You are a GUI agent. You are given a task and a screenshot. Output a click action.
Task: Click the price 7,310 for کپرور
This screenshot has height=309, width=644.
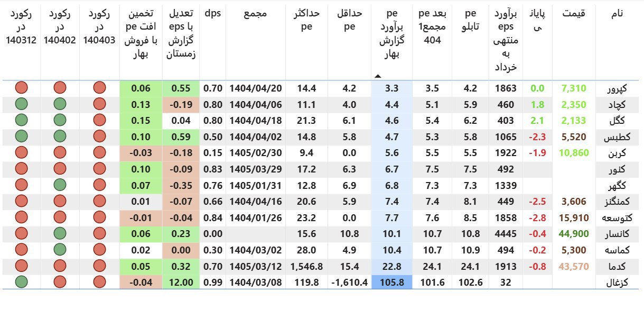(573, 88)
